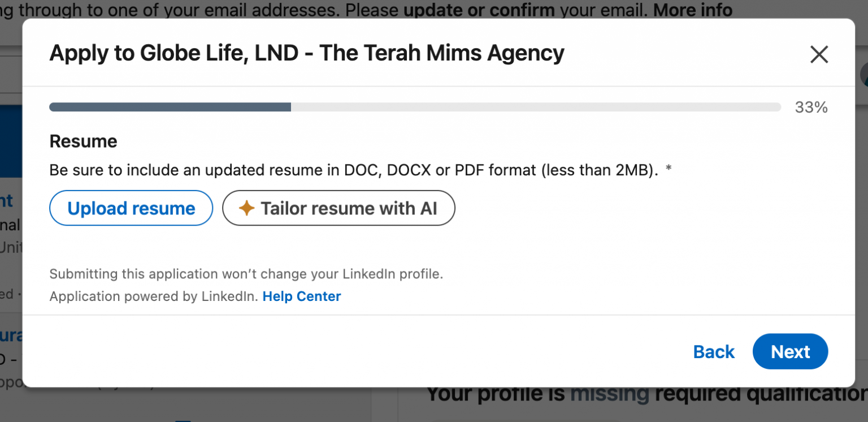This screenshot has width=868, height=422.
Task: Dismiss the Apply dialog with the X
Action: 819,54
